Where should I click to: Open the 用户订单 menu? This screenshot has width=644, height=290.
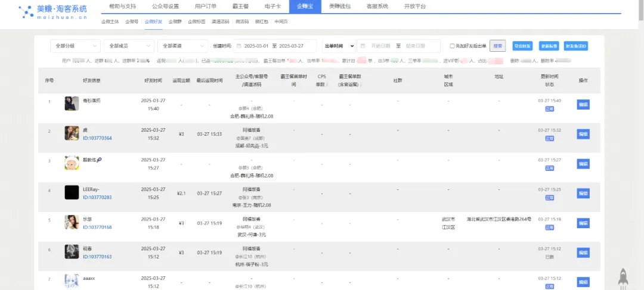pos(206,7)
